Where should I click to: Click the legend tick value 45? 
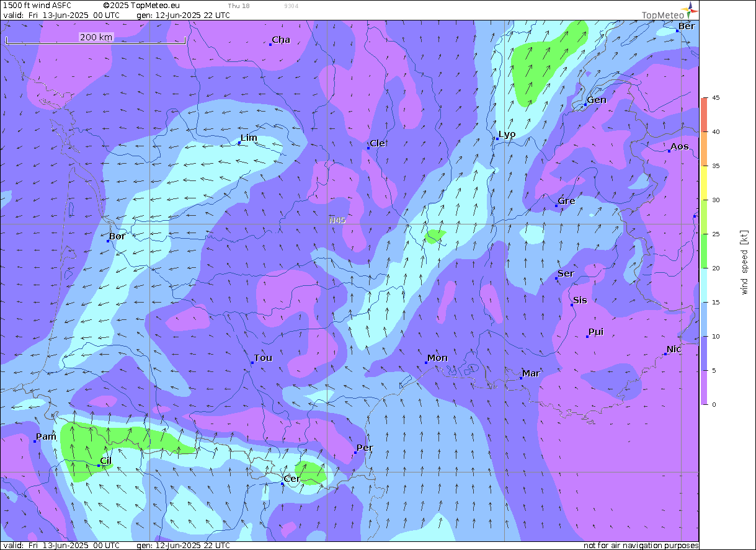pyautogui.click(x=716, y=98)
